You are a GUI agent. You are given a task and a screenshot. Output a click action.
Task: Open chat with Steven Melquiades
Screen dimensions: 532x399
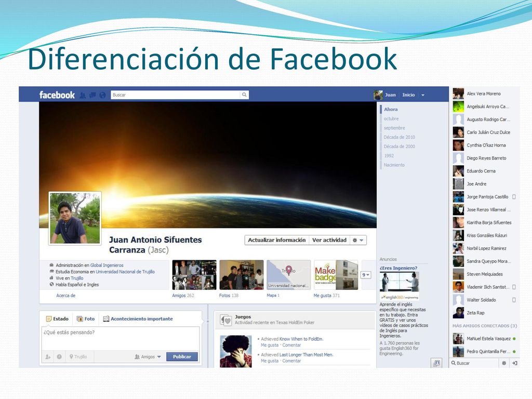click(x=484, y=274)
